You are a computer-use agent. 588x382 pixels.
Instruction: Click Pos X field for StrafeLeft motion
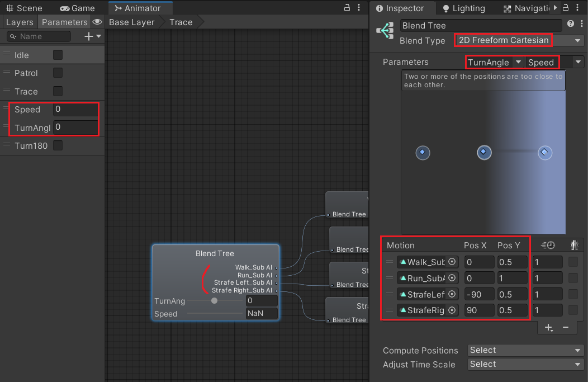479,294
